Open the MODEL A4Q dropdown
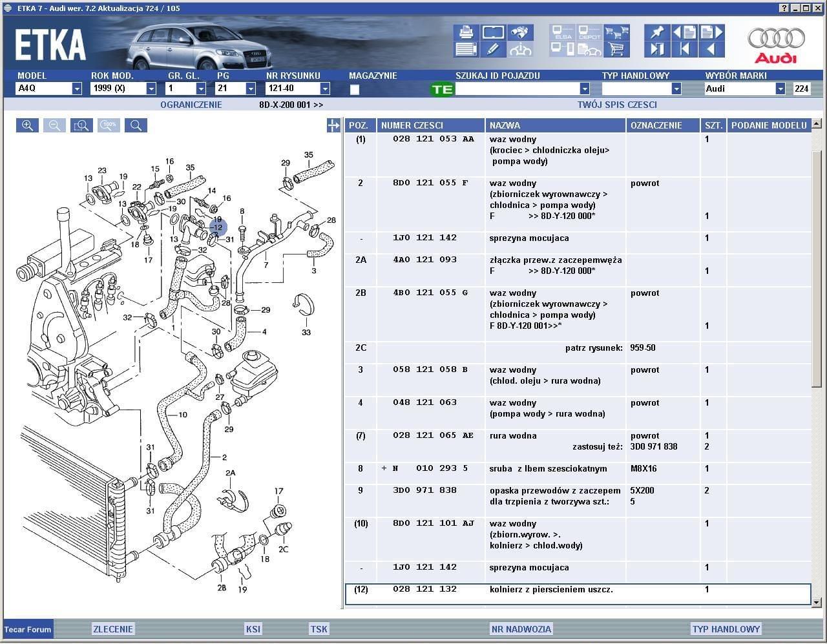Screen dimensions: 827x644 click(x=77, y=89)
